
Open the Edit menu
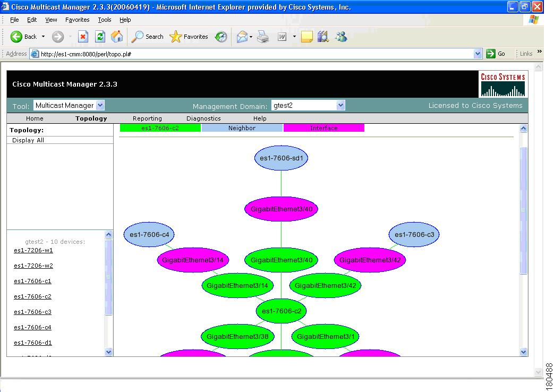[32, 20]
